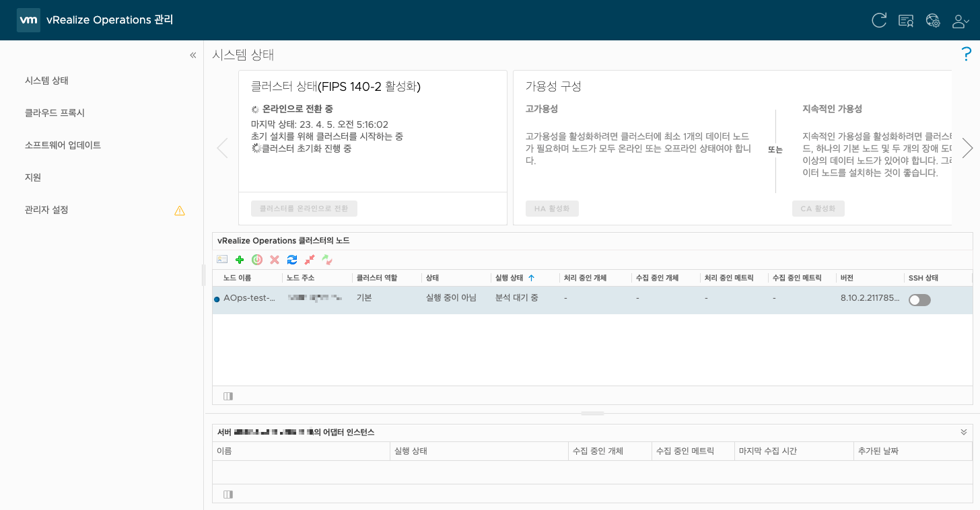Image resolution: width=980 pixels, height=510 pixels.
Task: Click the 수집 중인 메트릭 header in adapter table
Action: tap(693, 451)
